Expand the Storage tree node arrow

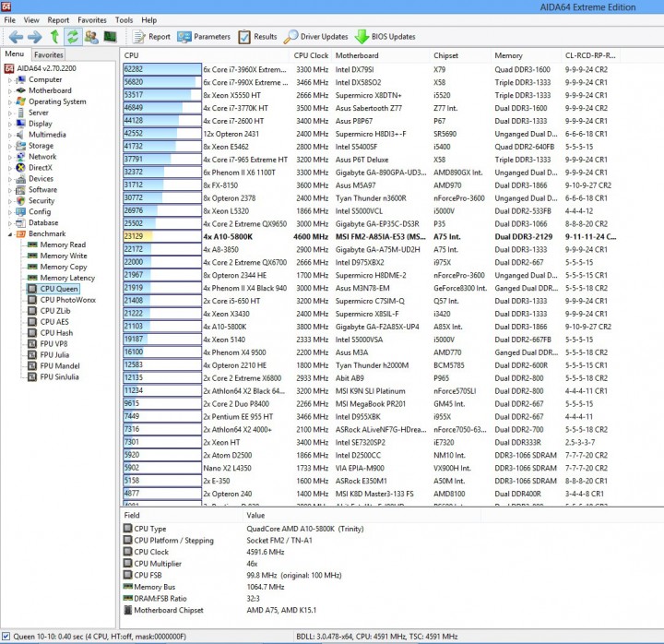click(x=10, y=146)
